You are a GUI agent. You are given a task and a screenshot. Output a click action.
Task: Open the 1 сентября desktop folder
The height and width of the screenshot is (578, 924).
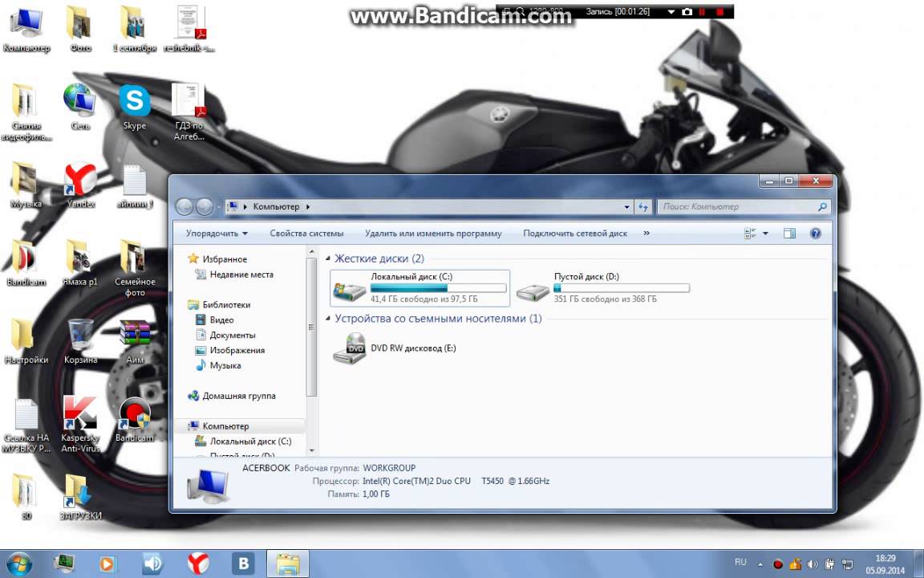point(135,30)
